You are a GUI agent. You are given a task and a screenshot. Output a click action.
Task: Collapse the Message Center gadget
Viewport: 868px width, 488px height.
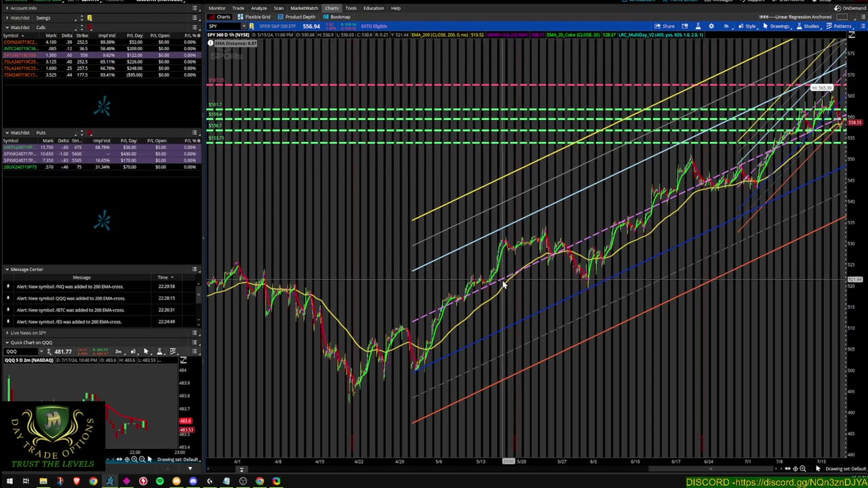[x=7, y=269]
